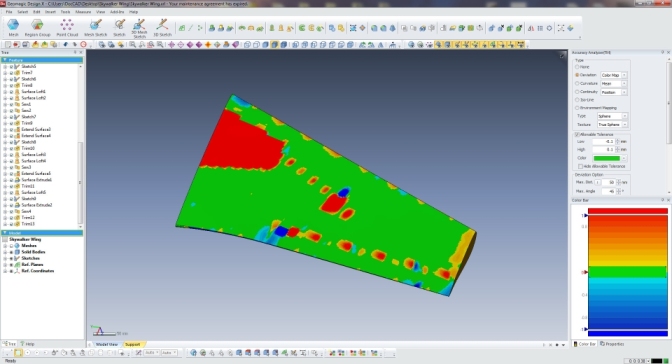Click the Low tolerance value field
The height and width of the screenshot is (364, 672).
[x=604, y=141]
